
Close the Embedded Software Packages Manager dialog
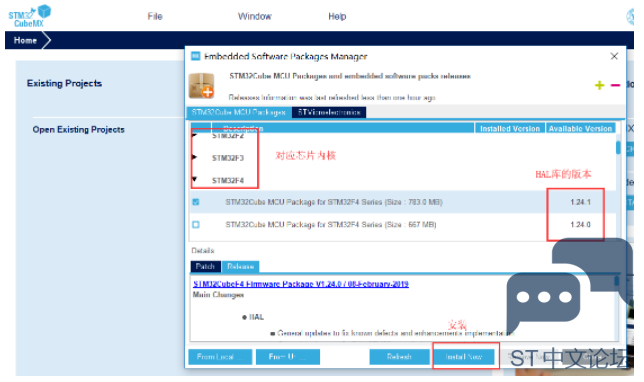tap(614, 56)
